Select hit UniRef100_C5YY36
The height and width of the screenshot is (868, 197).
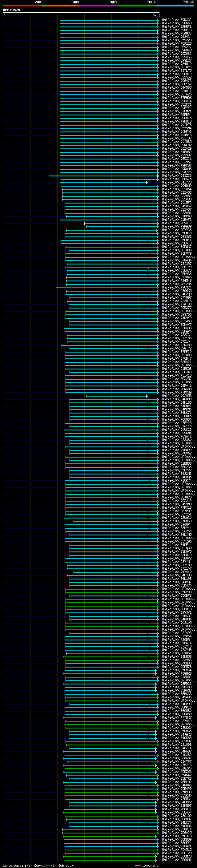177,230
